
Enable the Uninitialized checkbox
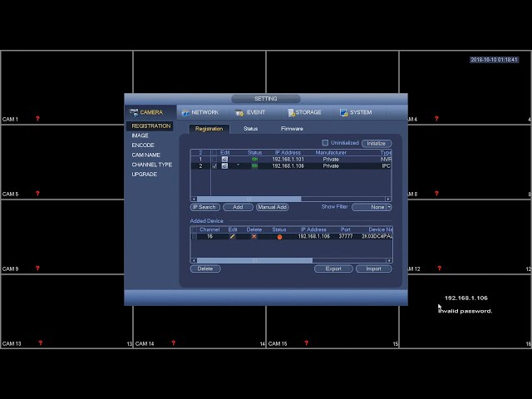[x=325, y=143]
